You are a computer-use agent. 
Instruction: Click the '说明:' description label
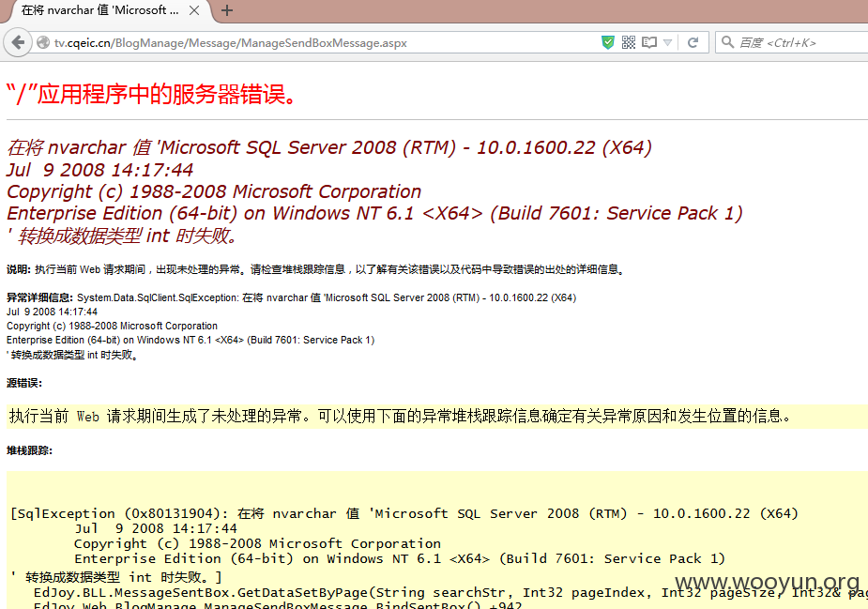[x=19, y=269]
